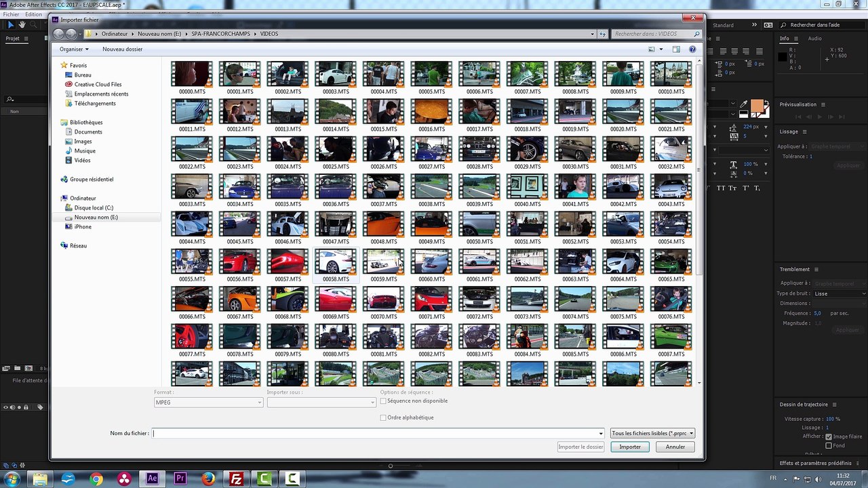Open DaVinci Resolve from the taskbar
Image resolution: width=868 pixels, height=488 pixels.
[x=124, y=479]
